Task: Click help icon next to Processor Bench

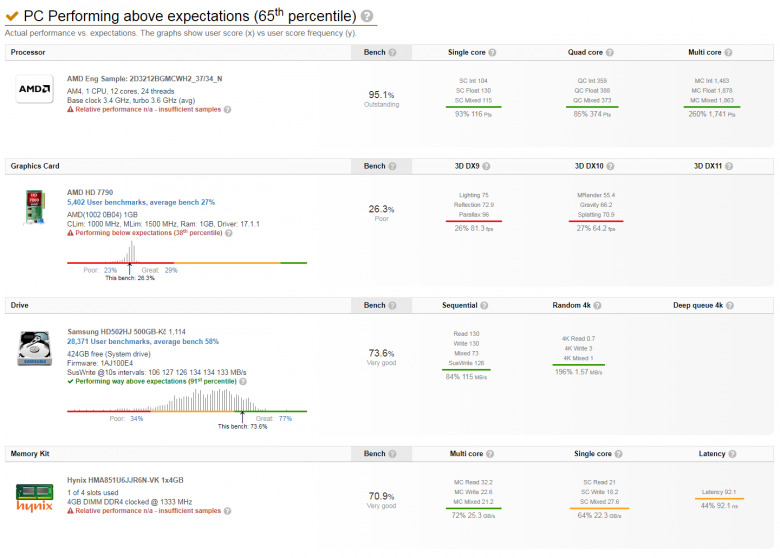Action: tap(392, 52)
